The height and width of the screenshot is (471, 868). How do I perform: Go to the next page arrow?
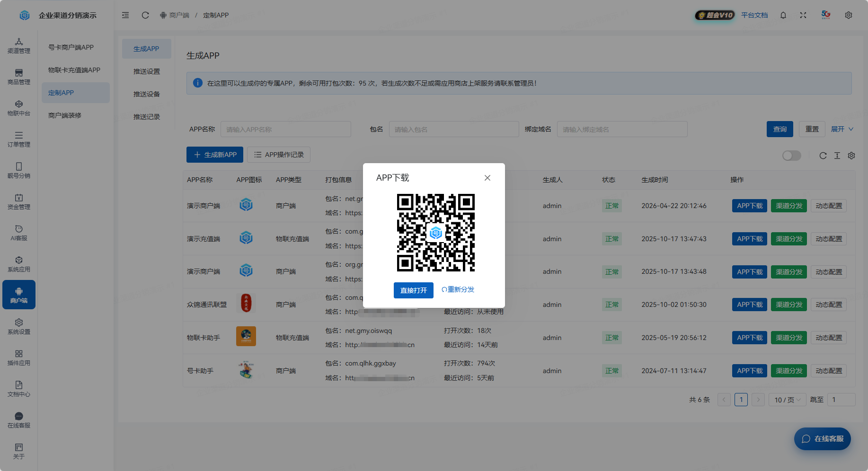click(x=758, y=400)
